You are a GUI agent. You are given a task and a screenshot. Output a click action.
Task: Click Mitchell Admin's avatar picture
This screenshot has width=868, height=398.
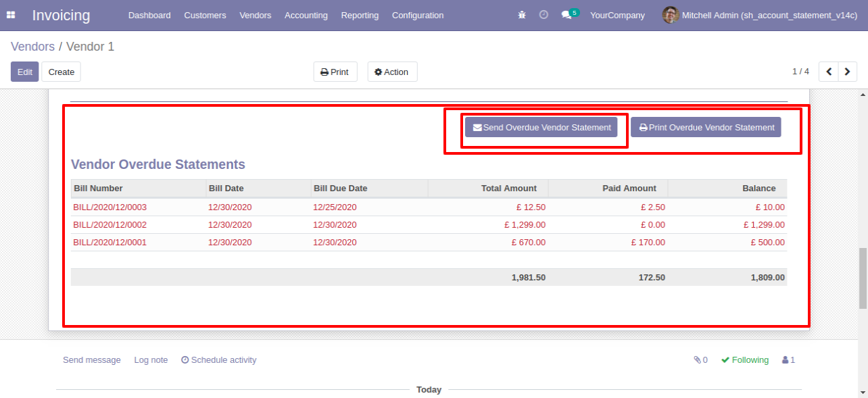pos(671,15)
